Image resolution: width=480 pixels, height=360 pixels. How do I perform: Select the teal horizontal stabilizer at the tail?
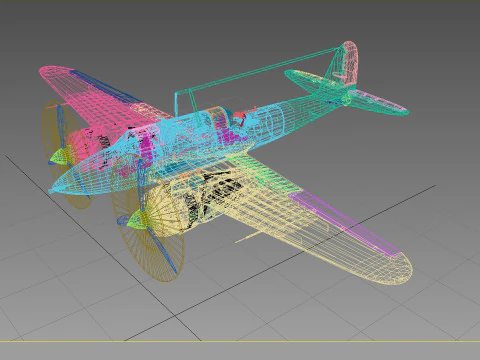click(347, 93)
